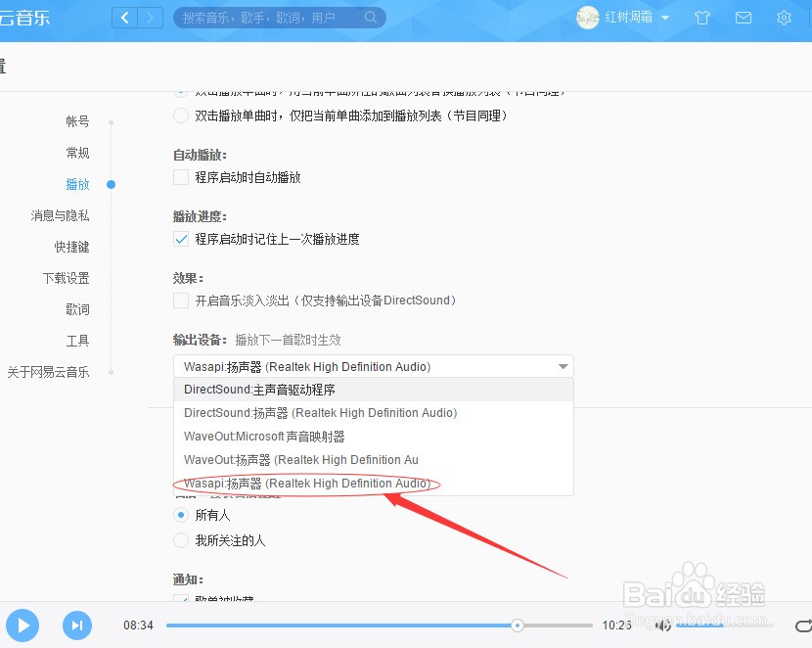
Task: Open the messages envelope icon
Action: (744, 18)
